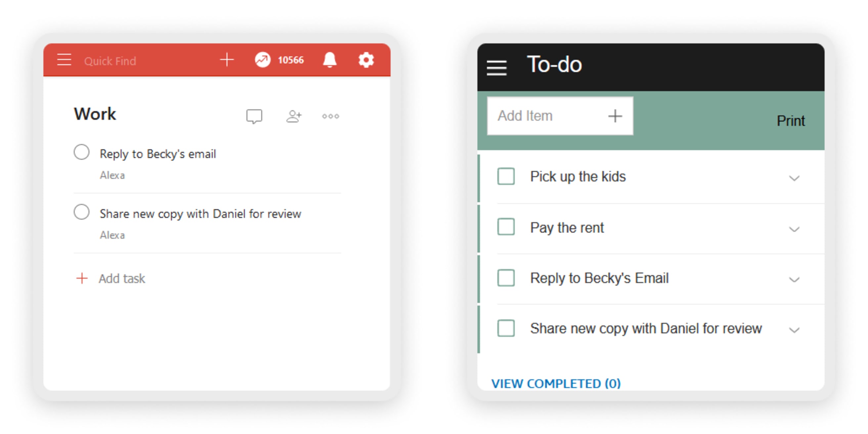Click the more options ellipsis on Work
868x434 pixels.
coord(330,115)
